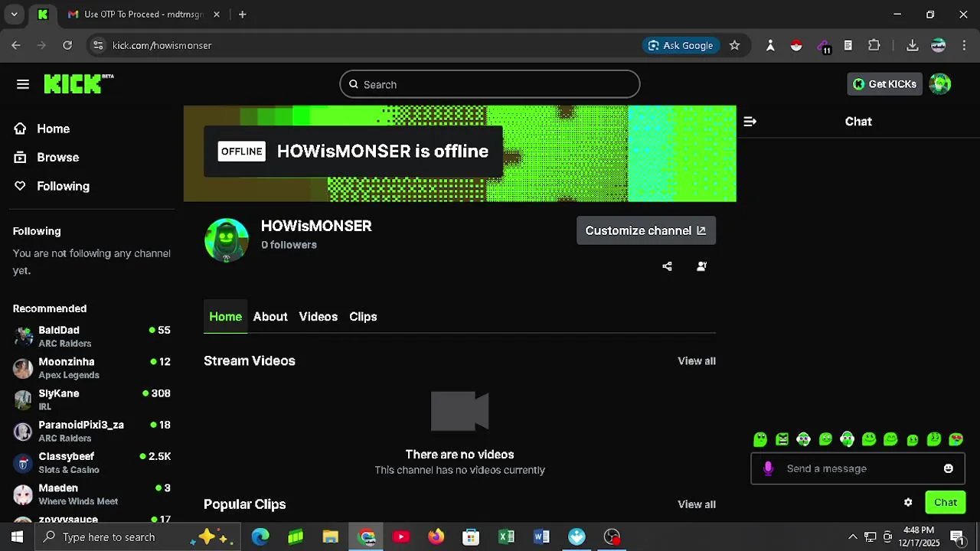Click the address bar URL
980x551 pixels.
pos(162,45)
